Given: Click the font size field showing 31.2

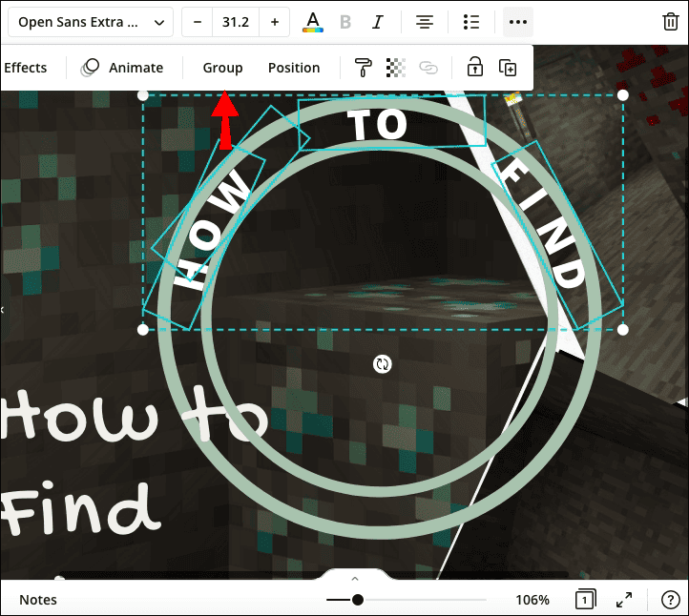Looking at the screenshot, I should (236, 22).
